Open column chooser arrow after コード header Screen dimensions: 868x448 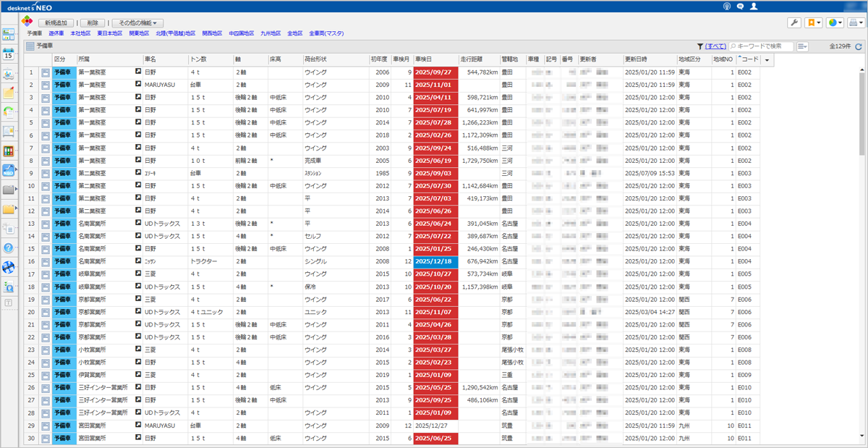pos(767,59)
